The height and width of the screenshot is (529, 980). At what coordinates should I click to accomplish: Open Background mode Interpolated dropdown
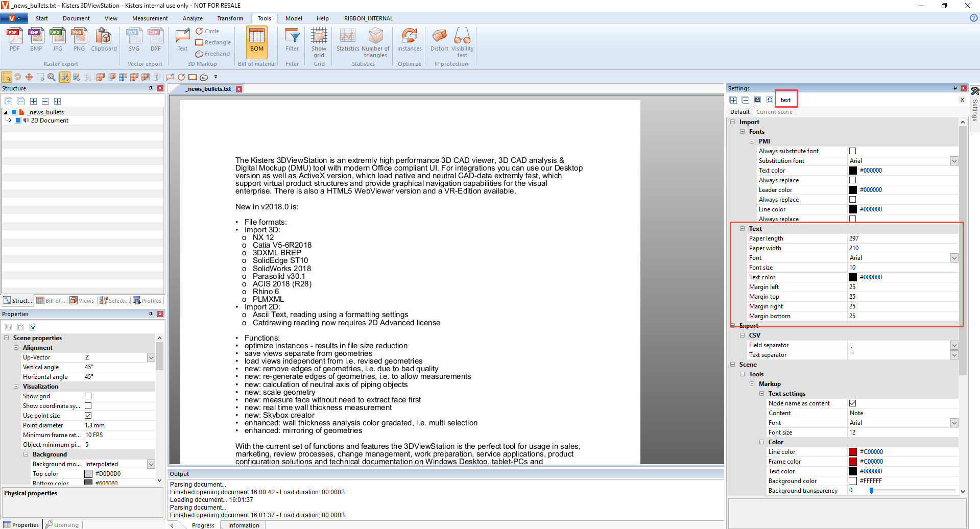[151, 464]
